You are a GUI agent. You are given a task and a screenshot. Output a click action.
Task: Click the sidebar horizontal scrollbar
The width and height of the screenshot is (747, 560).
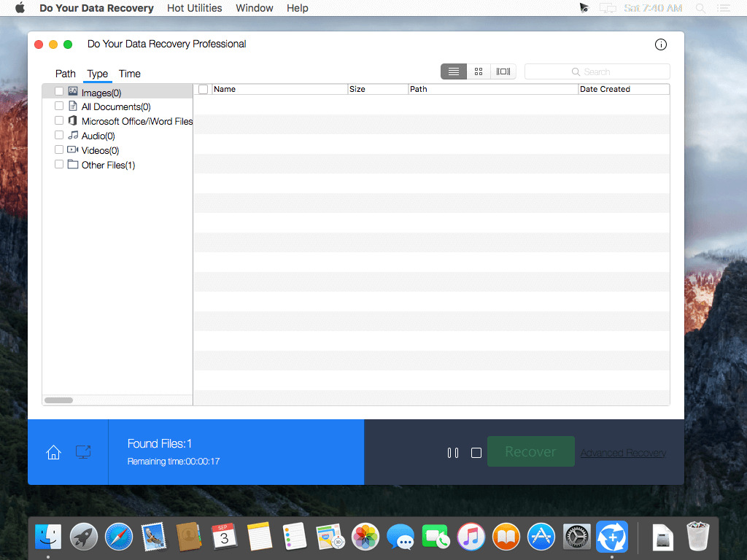click(58, 400)
